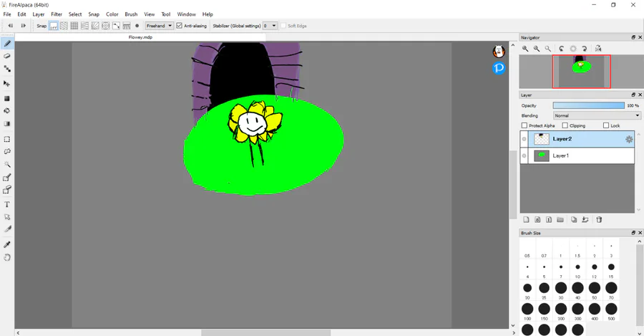Select the Hand pan tool
The image size is (644, 336).
click(x=7, y=257)
